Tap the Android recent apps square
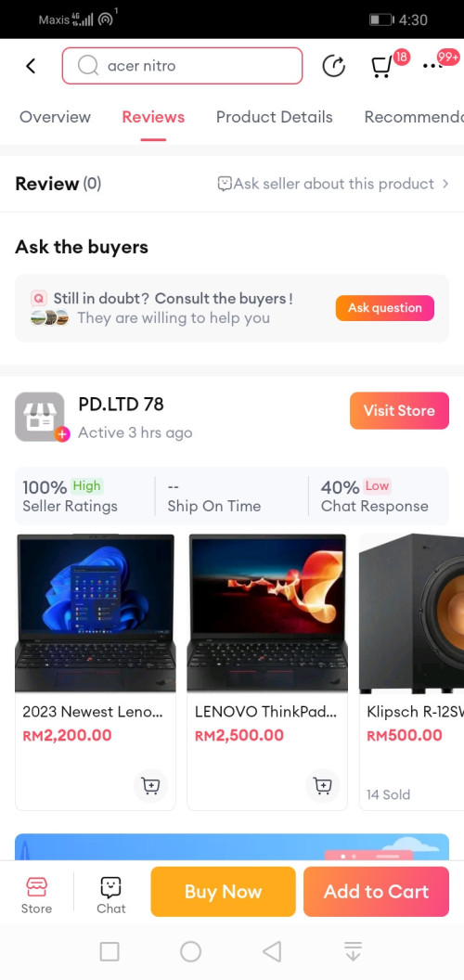Viewport: 464px width, 980px height. point(110,951)
